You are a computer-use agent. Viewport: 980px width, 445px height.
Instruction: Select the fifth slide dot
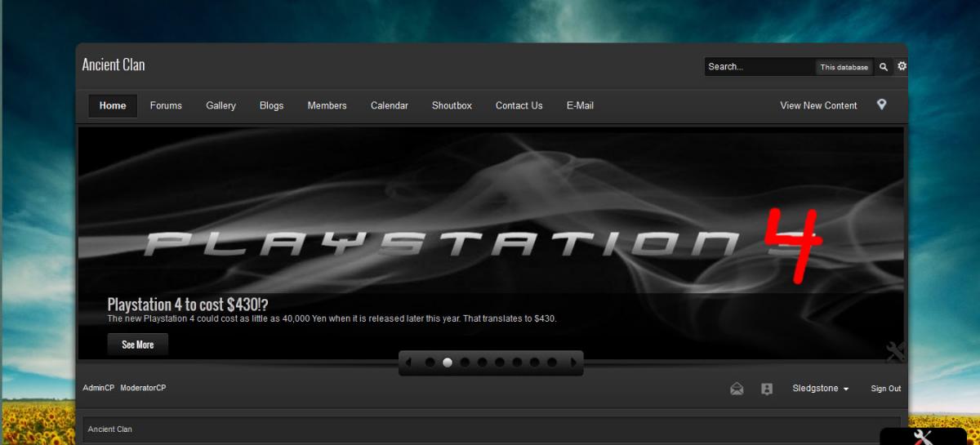pos(500,363)
